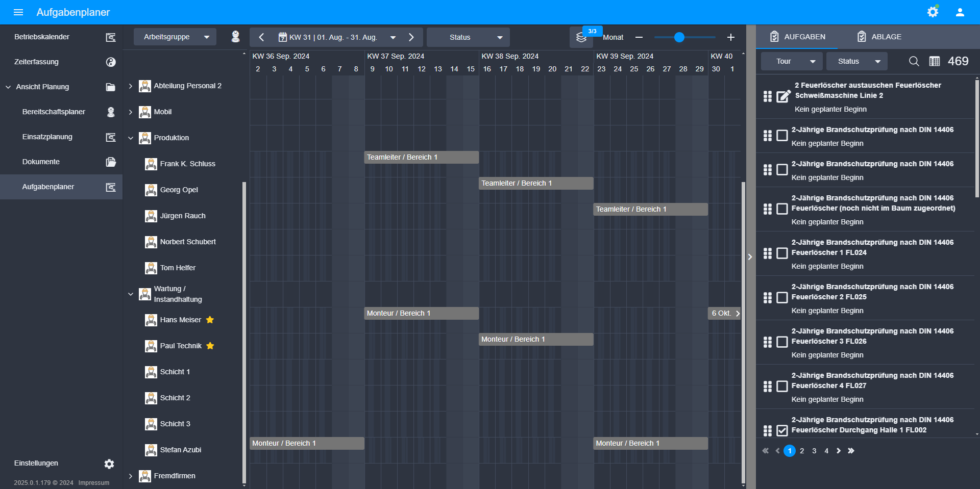The height and width of the screenshot is (489, 980).
Task: Open the Impressum link
Action: click(x=94, y=483)
